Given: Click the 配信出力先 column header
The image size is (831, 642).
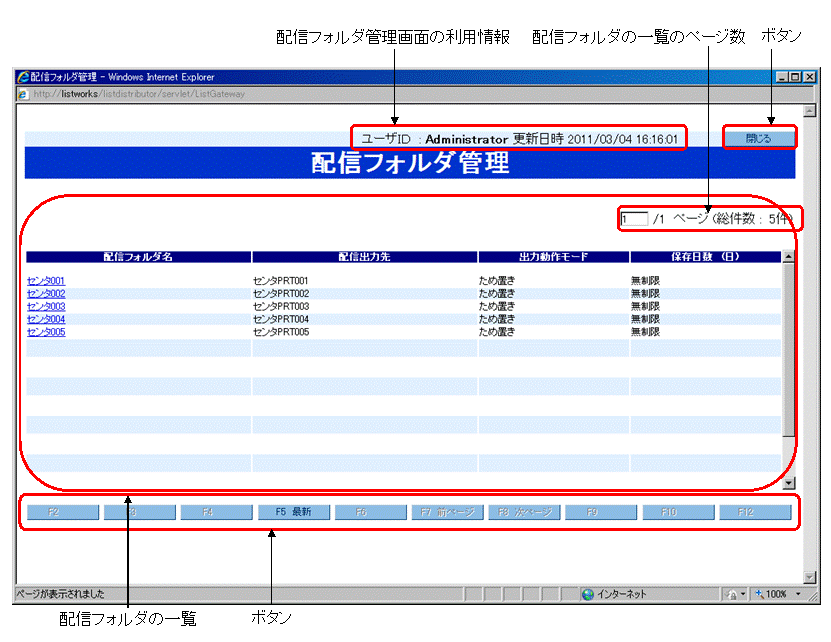Looking at the screenshot, I should pos(364,257).
